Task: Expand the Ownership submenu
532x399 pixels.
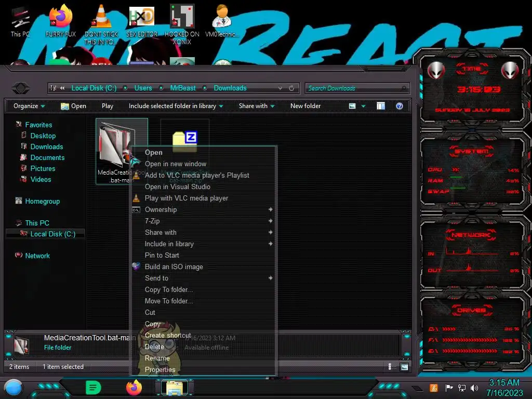Action: point(203,210)
